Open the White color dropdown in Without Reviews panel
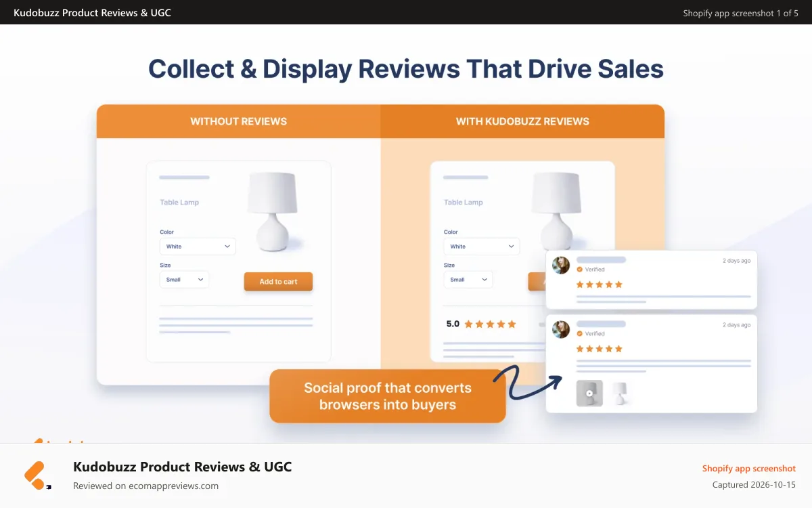Screen dimensions: 812x508 198,247
